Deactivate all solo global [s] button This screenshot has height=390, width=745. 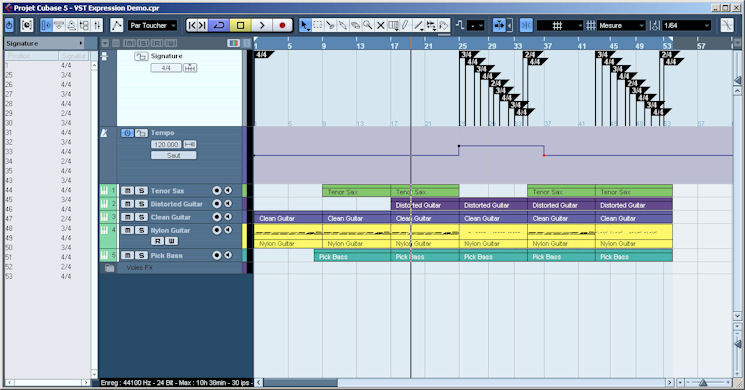point(143,43)
